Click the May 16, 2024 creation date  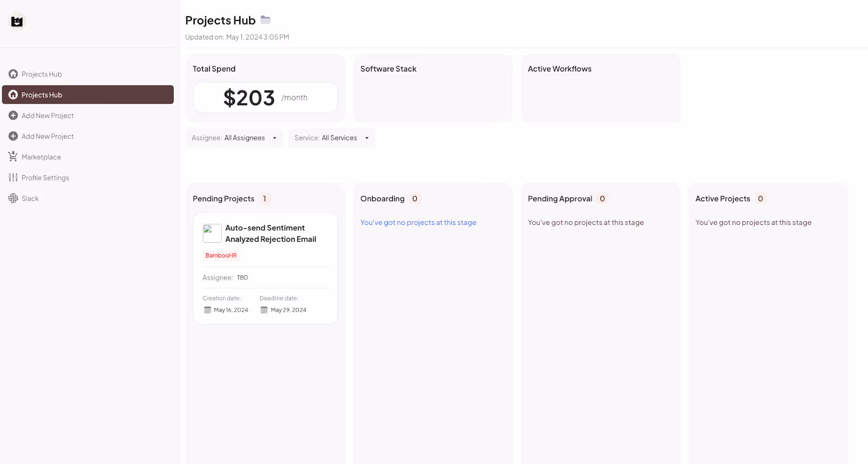[x=231, y=310]
